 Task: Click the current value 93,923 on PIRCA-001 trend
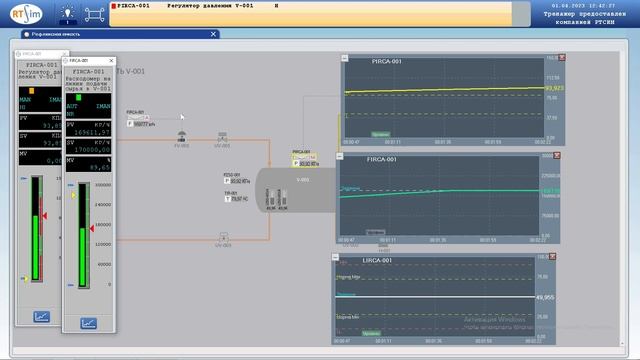click(x=554, y=88)
